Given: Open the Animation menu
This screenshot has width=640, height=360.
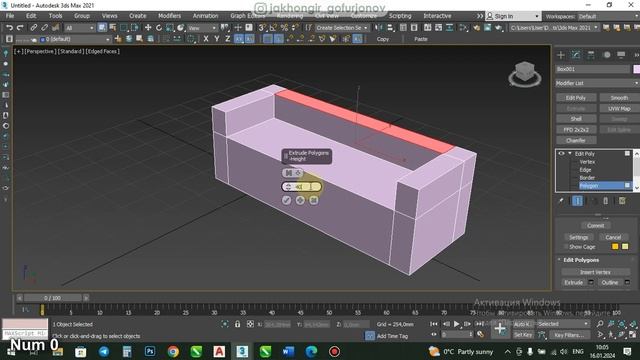Looking at the screenshot, I should click(x=205, y=16).
